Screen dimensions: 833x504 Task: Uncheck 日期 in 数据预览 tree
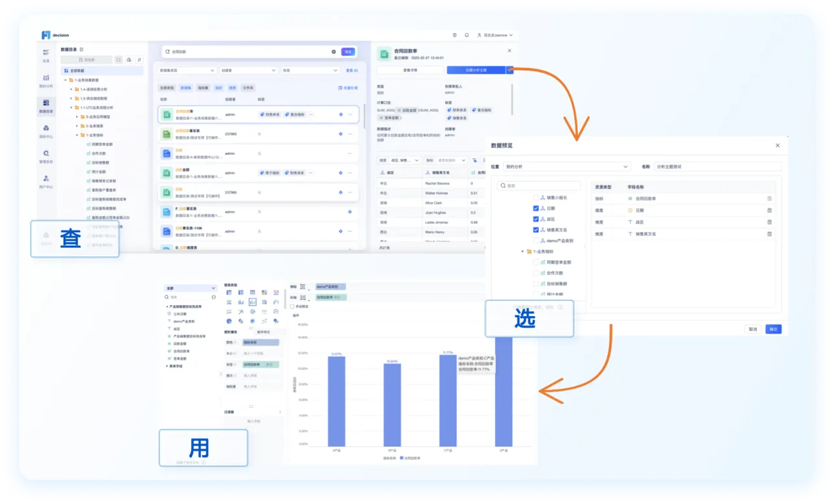[x=536, y=209]
